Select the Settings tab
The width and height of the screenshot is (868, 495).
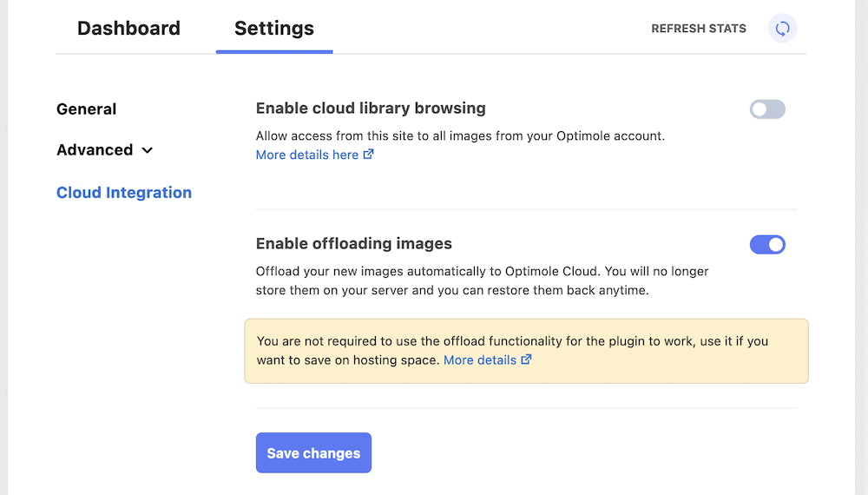point(274,29)
